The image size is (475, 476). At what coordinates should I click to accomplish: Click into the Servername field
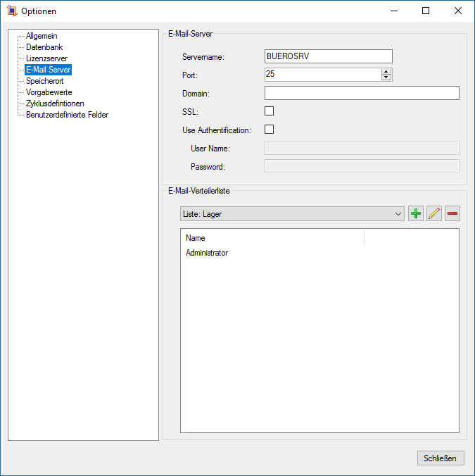(328, 56)
